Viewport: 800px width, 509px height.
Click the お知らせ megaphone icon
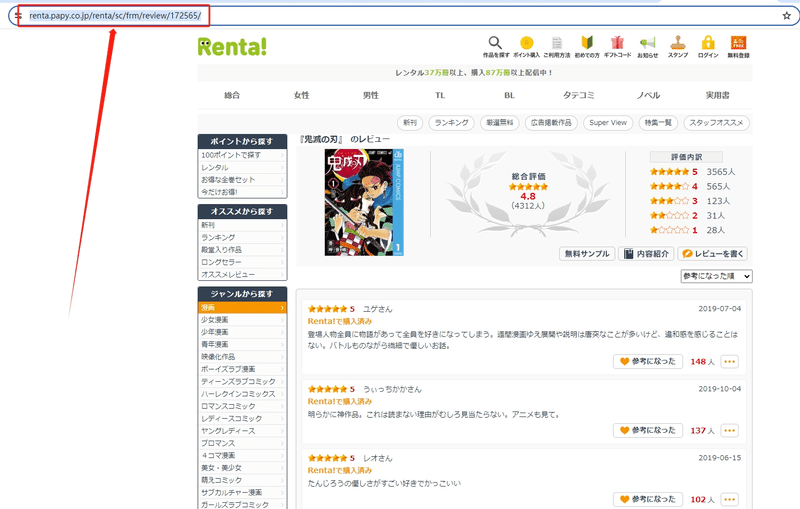click(x=647, y=43)
